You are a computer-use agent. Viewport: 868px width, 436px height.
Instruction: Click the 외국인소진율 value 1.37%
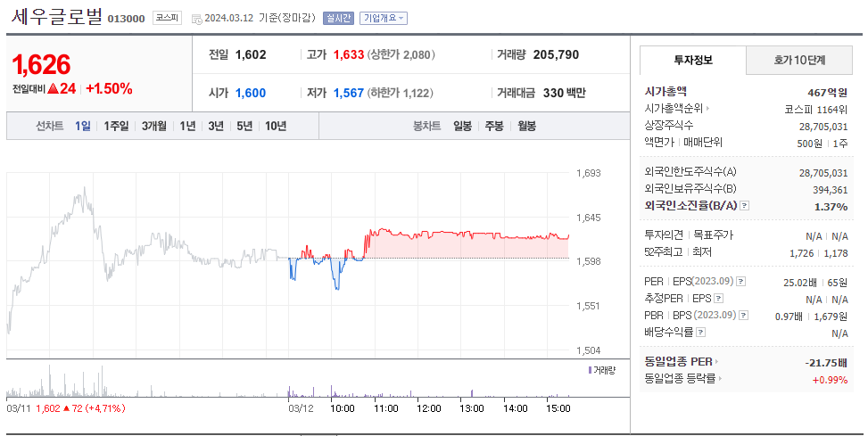point(831,206)
